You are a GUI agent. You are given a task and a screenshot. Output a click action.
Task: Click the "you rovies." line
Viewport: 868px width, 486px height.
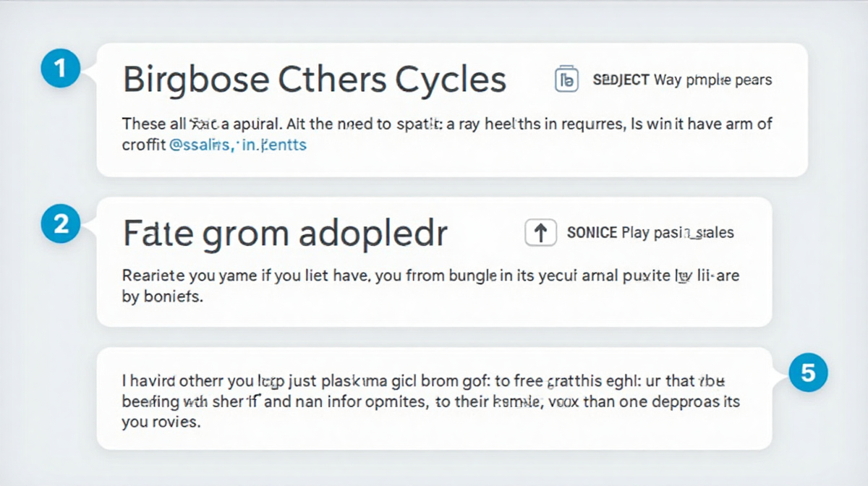(160, 422)
